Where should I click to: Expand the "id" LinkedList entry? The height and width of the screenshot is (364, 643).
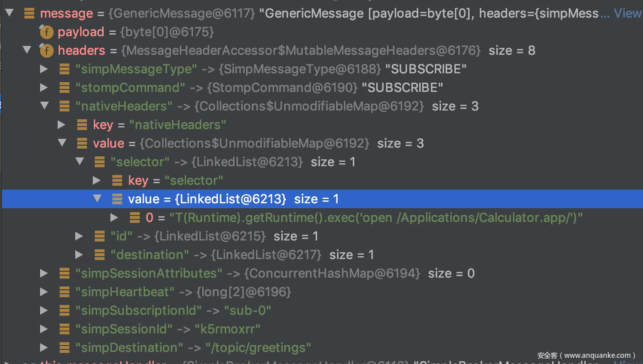coord(79,236)
